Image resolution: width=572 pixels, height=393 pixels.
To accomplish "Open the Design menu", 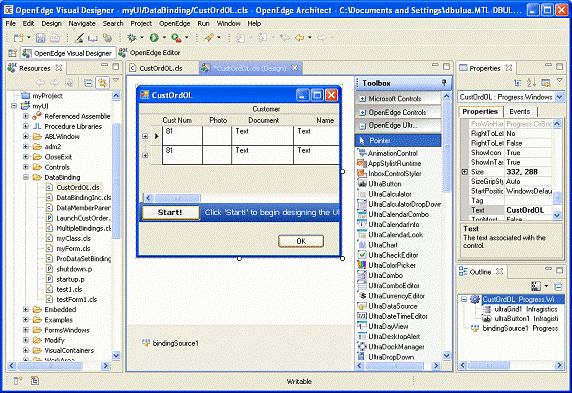I will click(51, 23).
